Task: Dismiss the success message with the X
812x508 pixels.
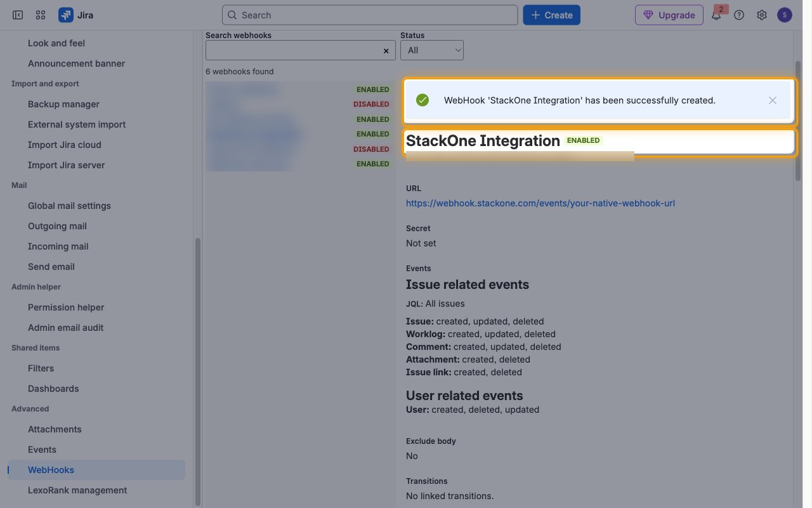Action: (x=772, y=100)
